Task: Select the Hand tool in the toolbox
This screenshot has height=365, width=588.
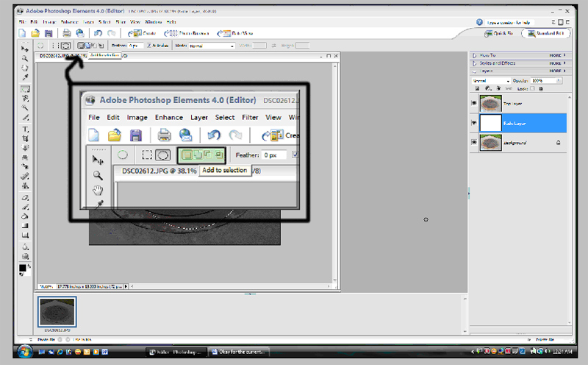Action: coord(25,68)
